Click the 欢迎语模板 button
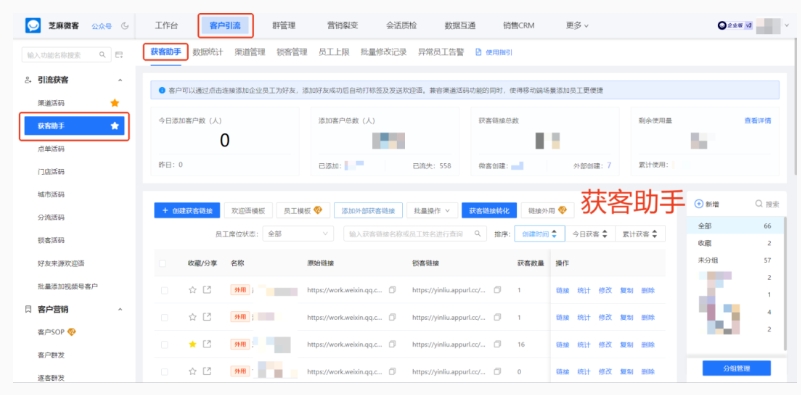Image resolution: width=801 pixels, height=395 pixels. [x=248, y=210]
